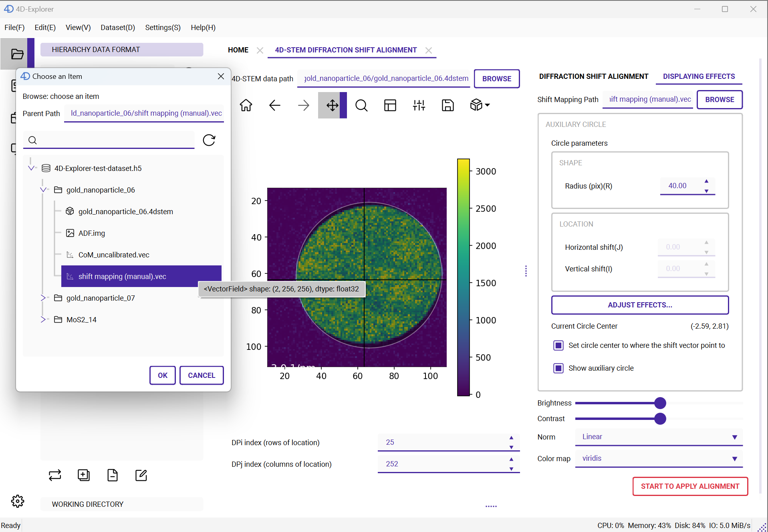Open the cube dataset dropdown icon
This screenshot has width=768, height=532.
coord(480,105)
